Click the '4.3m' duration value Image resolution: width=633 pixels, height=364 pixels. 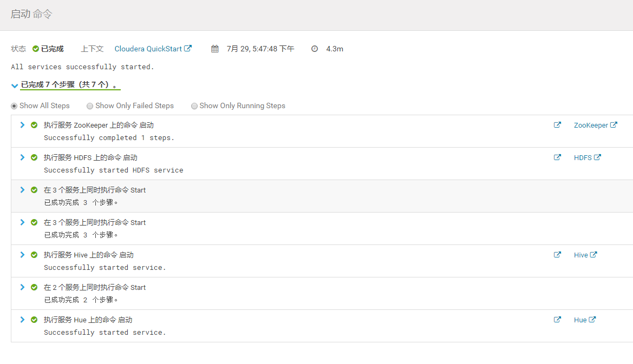(x=335, y=49)
